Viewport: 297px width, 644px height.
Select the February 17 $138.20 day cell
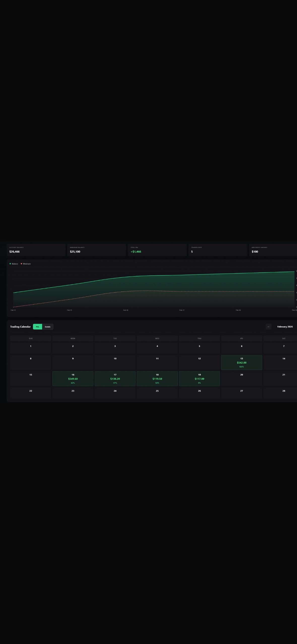pos(115,379)
